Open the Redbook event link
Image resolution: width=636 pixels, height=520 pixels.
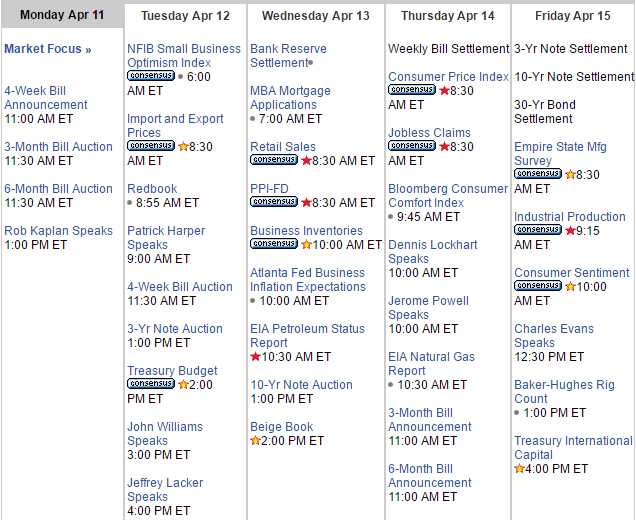tap(152, 188)
